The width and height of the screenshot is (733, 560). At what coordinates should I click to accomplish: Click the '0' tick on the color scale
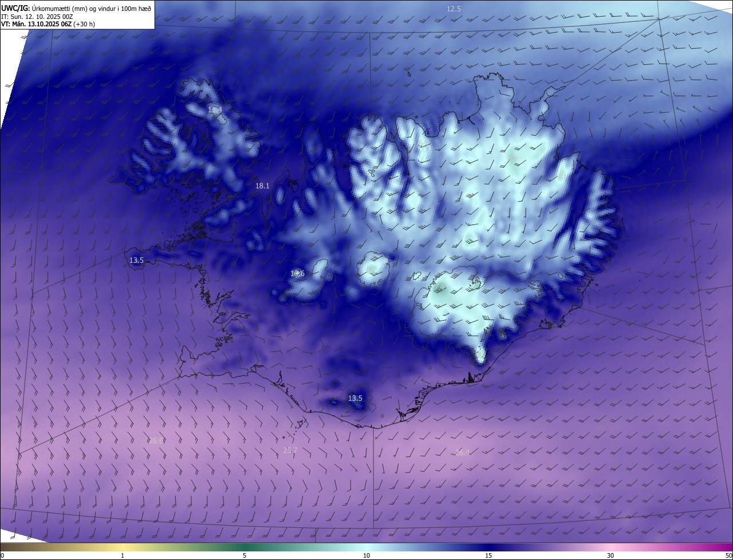(2, 555)
